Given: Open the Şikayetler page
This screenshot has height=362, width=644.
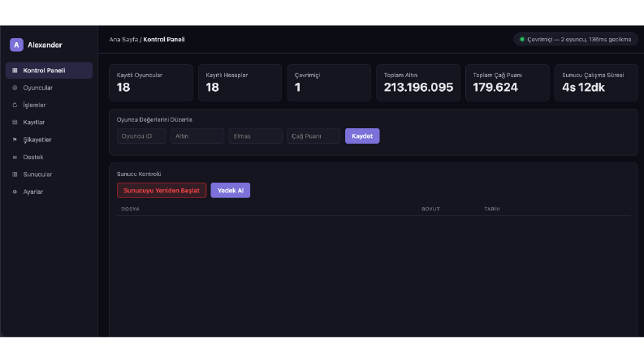Looking at the screenshot, I should pyautogui.click(x=49, y=140).
